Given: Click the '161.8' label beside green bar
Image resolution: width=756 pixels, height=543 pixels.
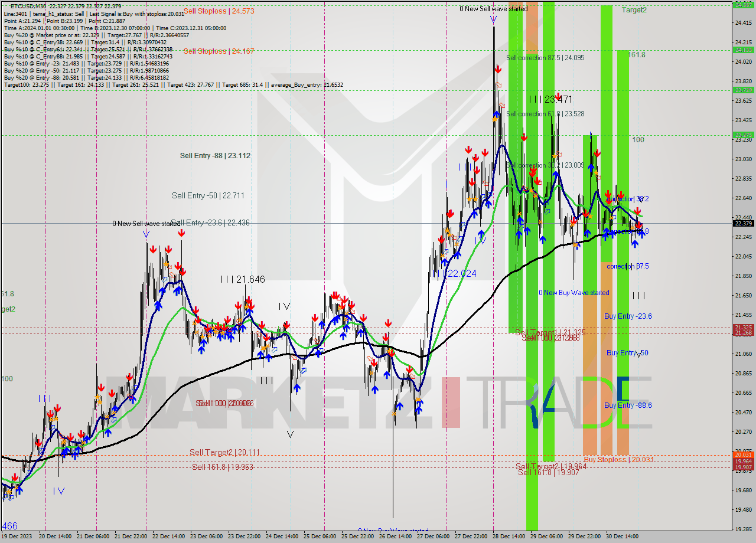Looking at the screenshot, I should click(637, 55).
